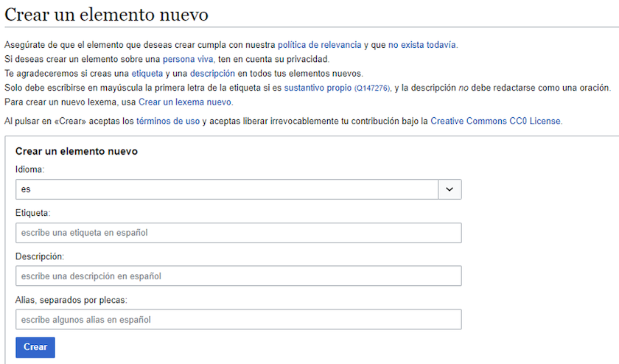Click the 'descripción' link in the intro text

click(212, 74)
